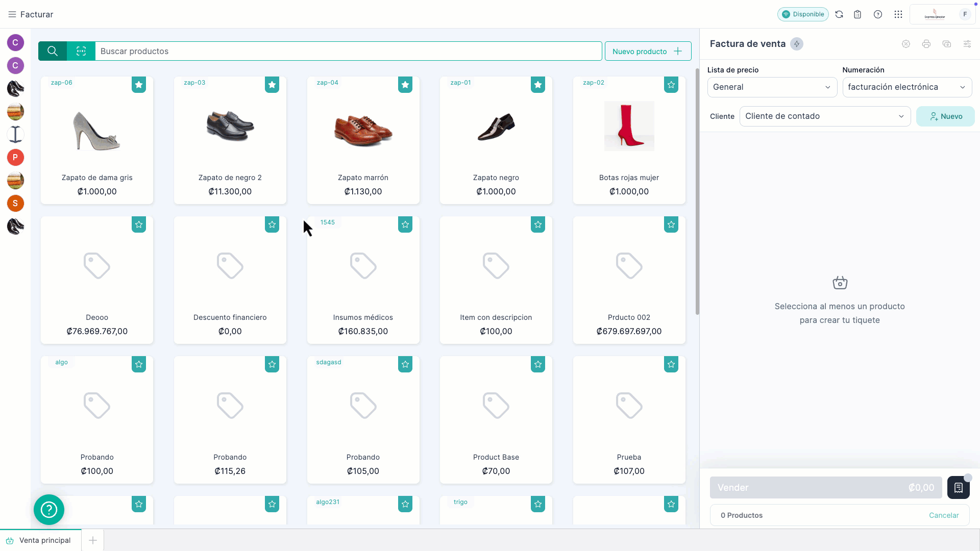Viewport: 980px width, 551px height.
Task: Toggle favorite star on Botas rojas mujer
Action: [x=671, y=85]
